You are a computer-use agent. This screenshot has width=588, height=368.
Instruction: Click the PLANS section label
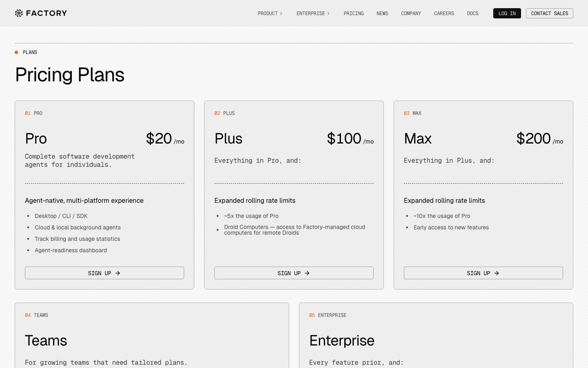(30, 52)
